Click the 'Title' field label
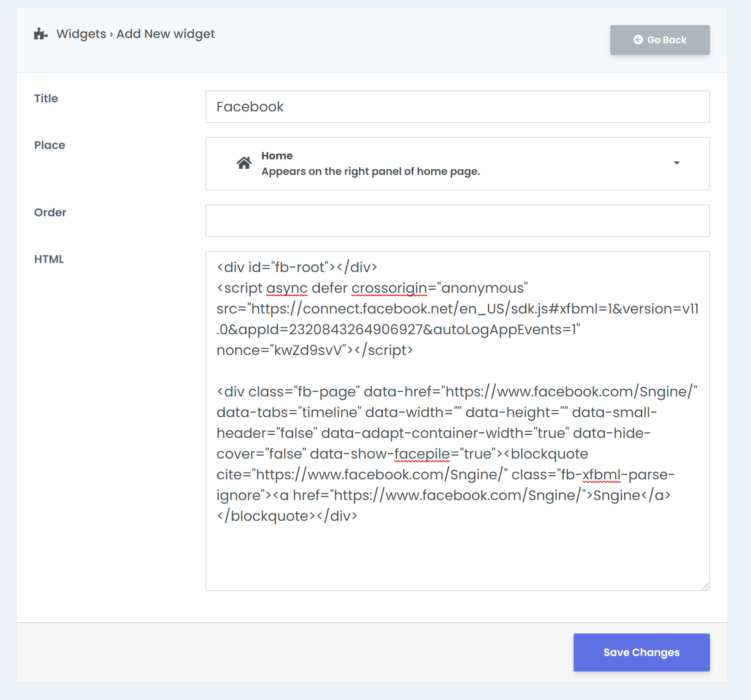Viewport: 751px width, 700px height. click(x=46, y=98)
